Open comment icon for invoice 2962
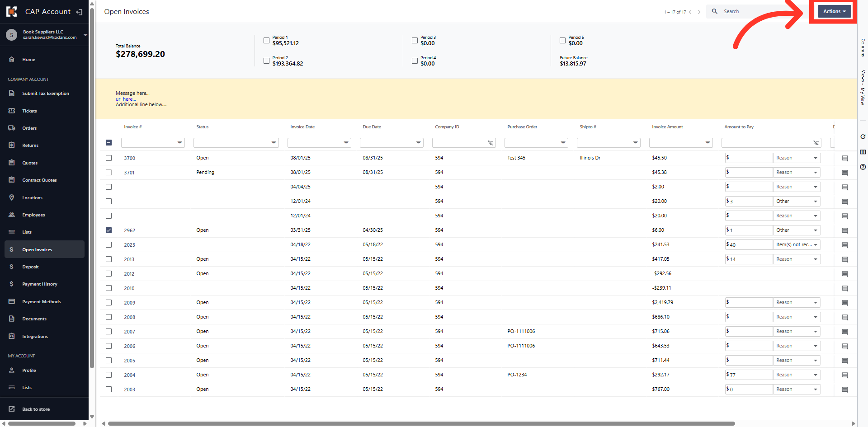 844,230
